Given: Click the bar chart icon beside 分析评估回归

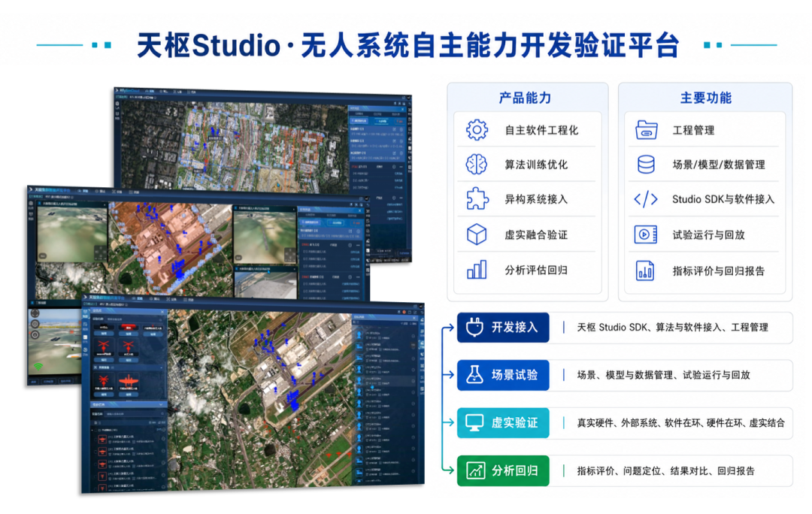Looking at the screenshot, I should (x=477, y=270).
